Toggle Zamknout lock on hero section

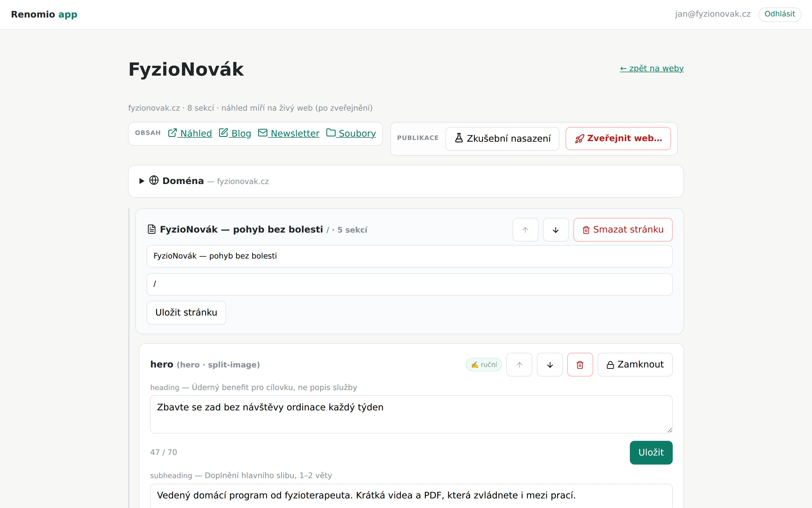635,365
